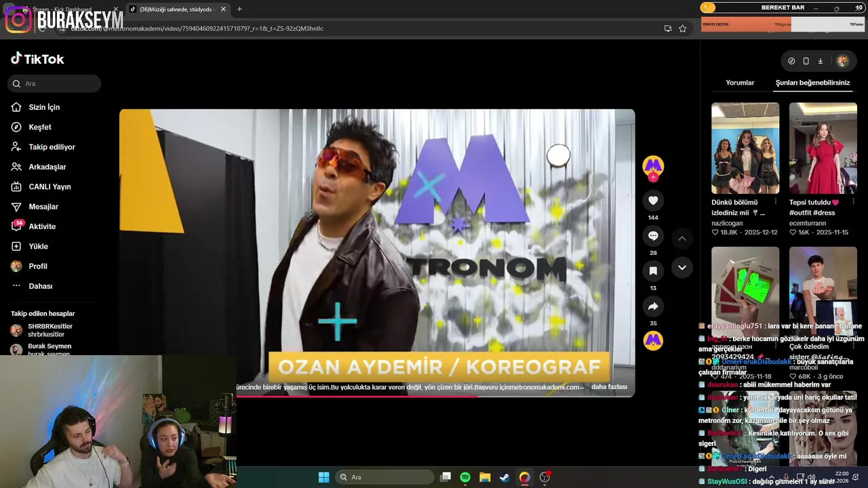This screenshot has width=868, height=488.
Task: Open nazlicogan username link
Action: click(x=727, y=223)
